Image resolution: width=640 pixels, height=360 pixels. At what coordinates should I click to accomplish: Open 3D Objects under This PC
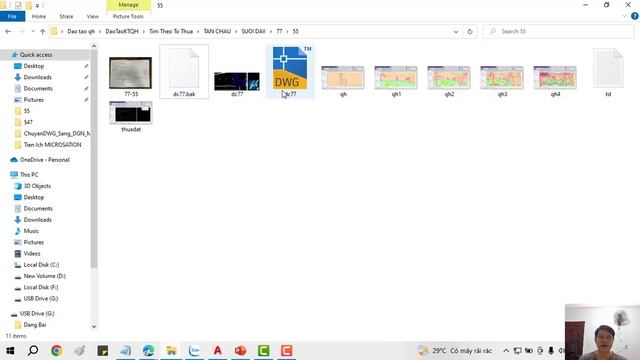coord(37,186)
